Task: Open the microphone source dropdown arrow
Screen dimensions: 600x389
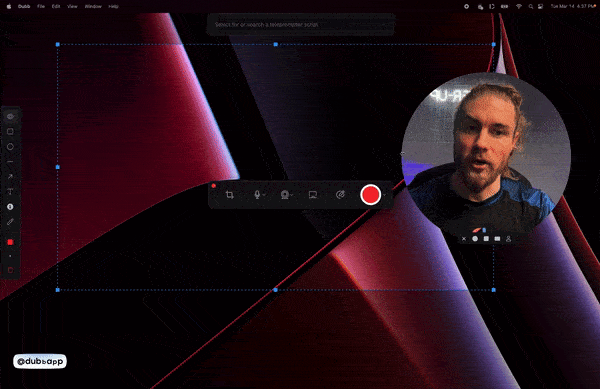Action: pos(264,195)
